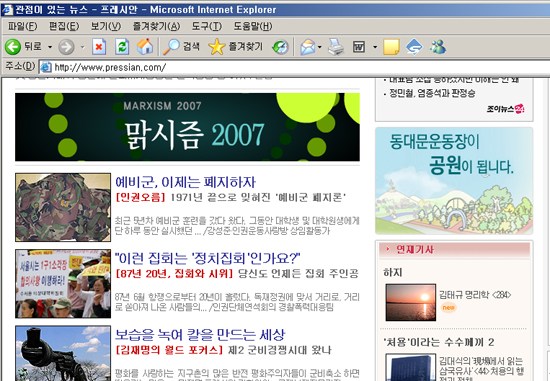Click the blue book cover thumbnail
This screenshot has height=381, width=550.
(x=411, y=367)
